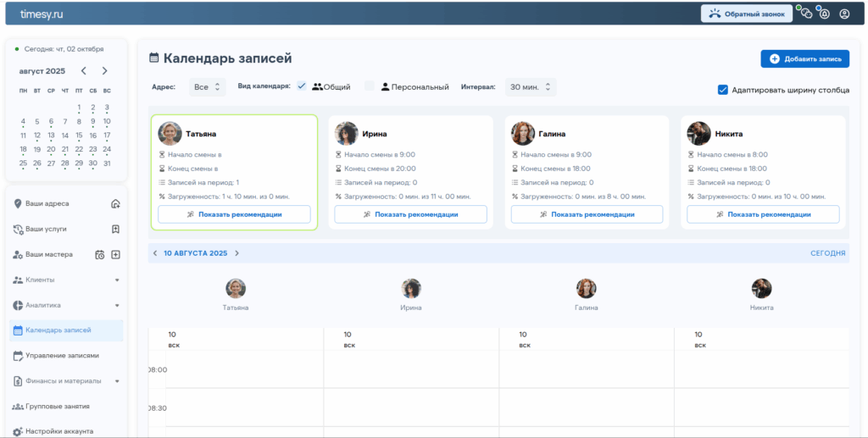Viewport: 868px width, 438px height.
Task: Click the schedule clock icon beside Ваши мастера
Action: click(x=100, y=254)
